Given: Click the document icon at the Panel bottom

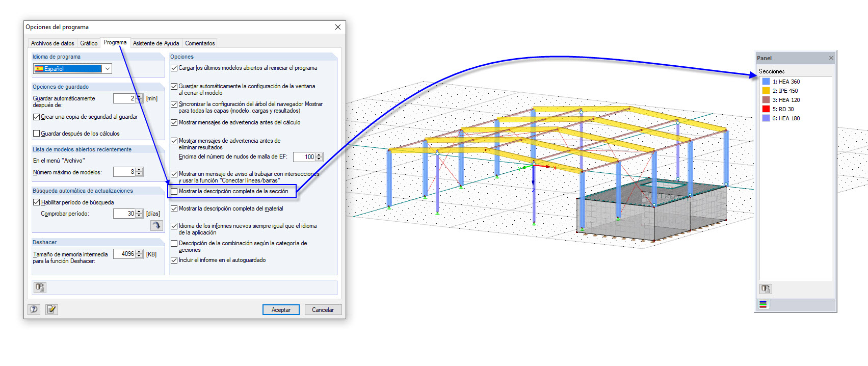Looking at the screenshot, I should (766, 289).
